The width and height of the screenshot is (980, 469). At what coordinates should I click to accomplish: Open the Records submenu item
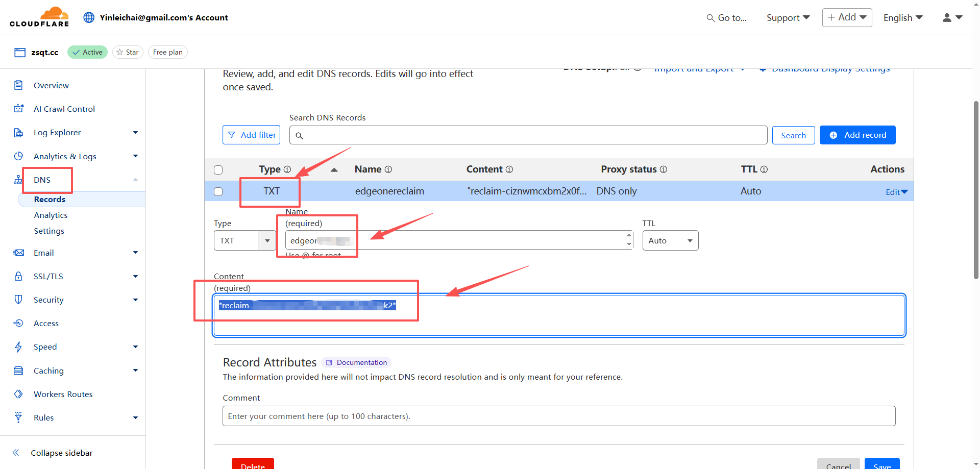[x=50, y=200]
